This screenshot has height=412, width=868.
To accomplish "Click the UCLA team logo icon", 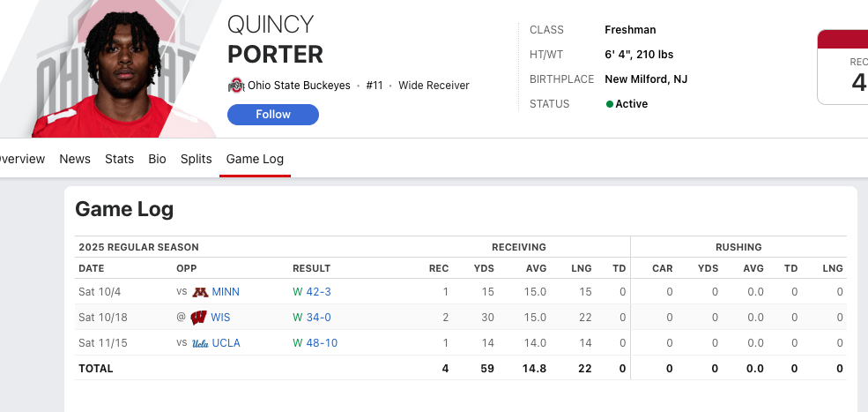I will (x=200, y=343).
